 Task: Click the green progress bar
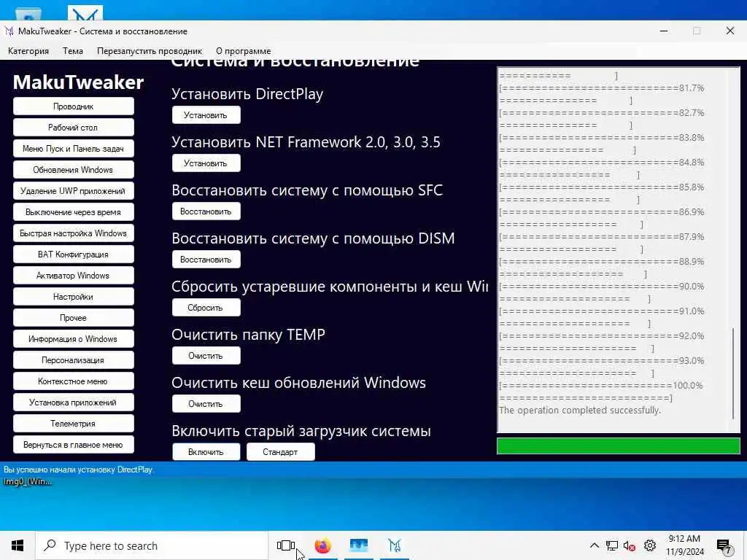pos(619,446)
